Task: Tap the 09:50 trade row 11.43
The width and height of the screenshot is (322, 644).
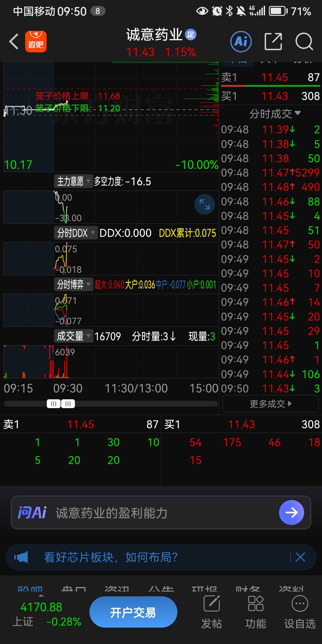Action: 270,388
